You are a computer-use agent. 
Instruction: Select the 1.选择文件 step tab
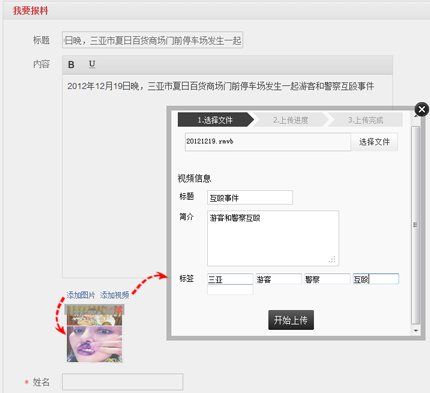pos(215,120)
